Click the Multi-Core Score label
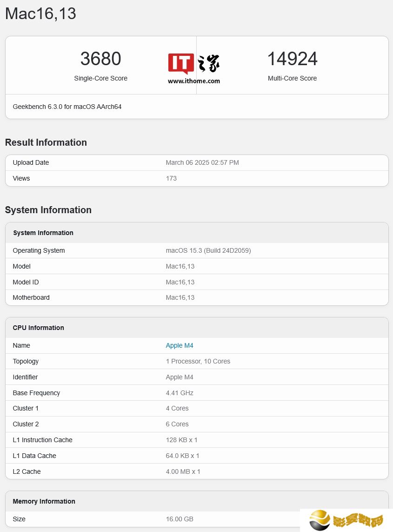The width and height of the screenshot is (393, 532). coord(292,78)
